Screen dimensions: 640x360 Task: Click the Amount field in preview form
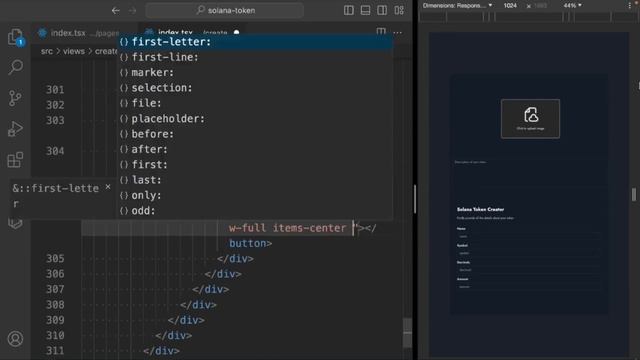529,287
